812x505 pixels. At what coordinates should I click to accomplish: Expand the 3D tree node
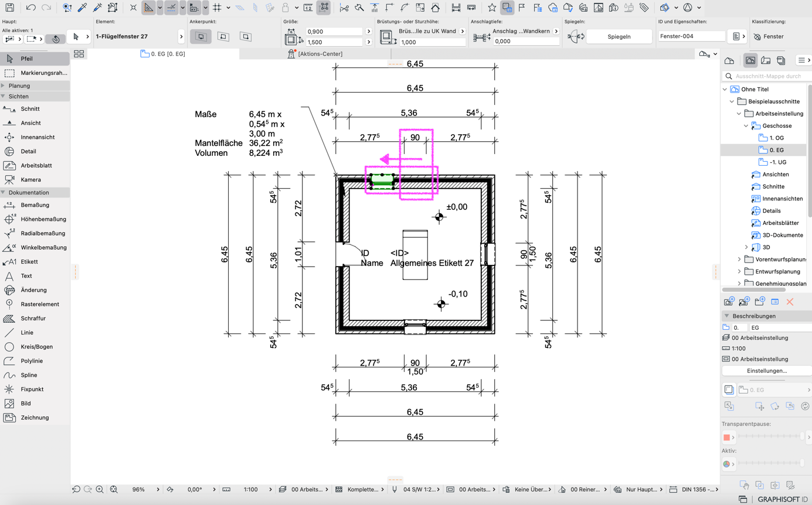point(746,247)
